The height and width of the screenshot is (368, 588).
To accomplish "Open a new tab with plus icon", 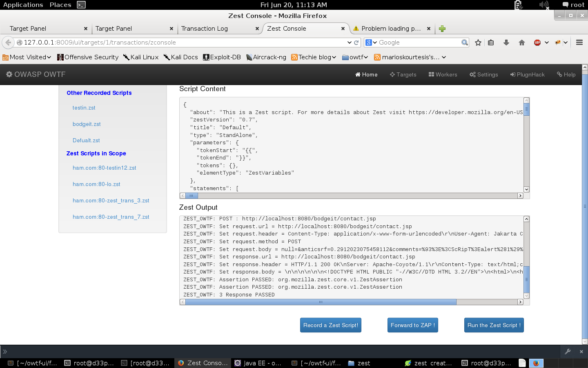I will 442,29.
